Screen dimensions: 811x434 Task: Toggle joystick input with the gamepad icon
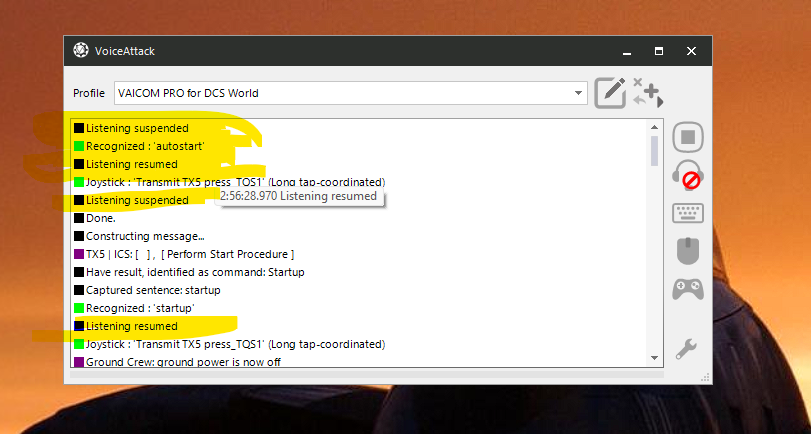pos(688,289)
